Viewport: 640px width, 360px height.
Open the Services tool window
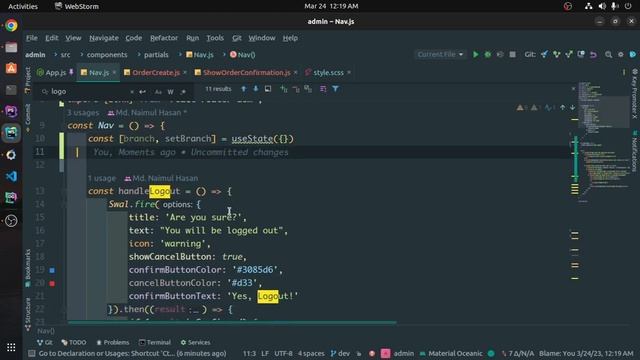(x=195, y=342)
